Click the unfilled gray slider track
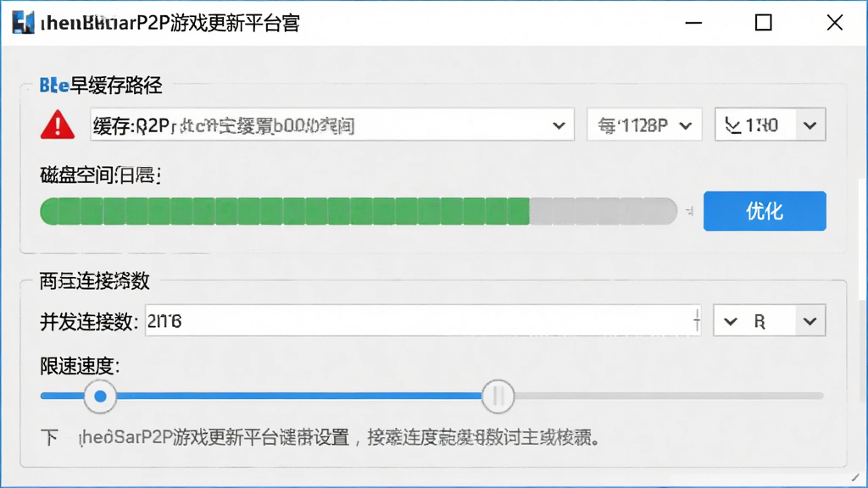 [669, 396]
